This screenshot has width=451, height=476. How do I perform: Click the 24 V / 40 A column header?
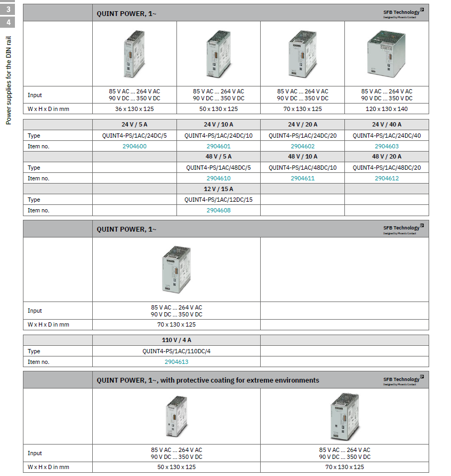pyautogui.click(x=386, y=124)
